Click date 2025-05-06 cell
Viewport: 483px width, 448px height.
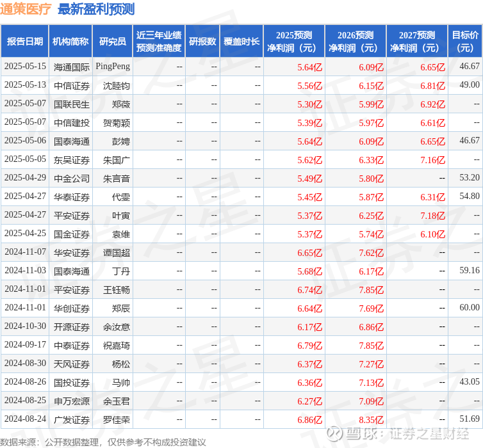(25, 140)
